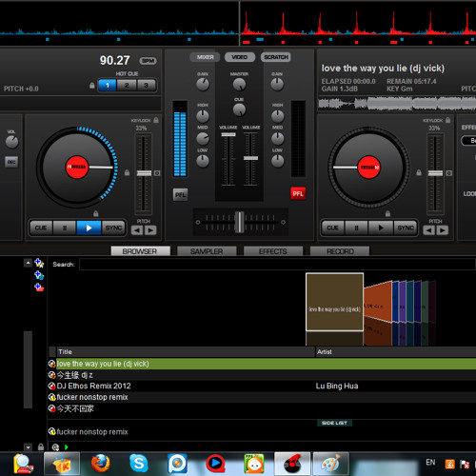Toggle the lock icon beside hot cue buttons
Screen dimensions: 476x476
[x=92, y=86]
